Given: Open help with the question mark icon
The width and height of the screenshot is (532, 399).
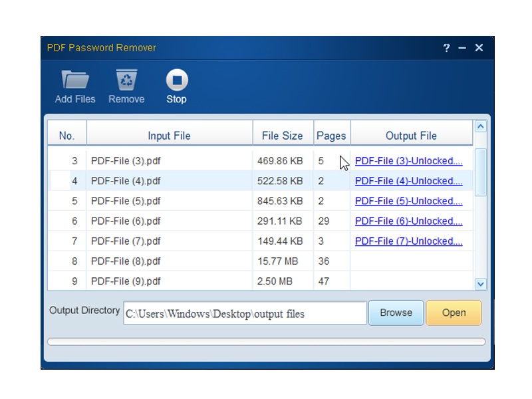Looking at the screenshot, I should pos(446,48).
